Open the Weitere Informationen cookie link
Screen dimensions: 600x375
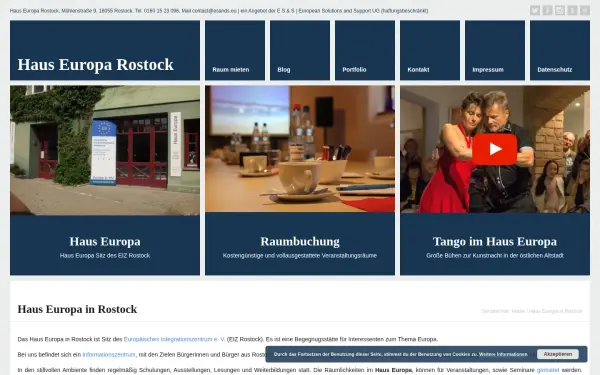tap(503, 354)
